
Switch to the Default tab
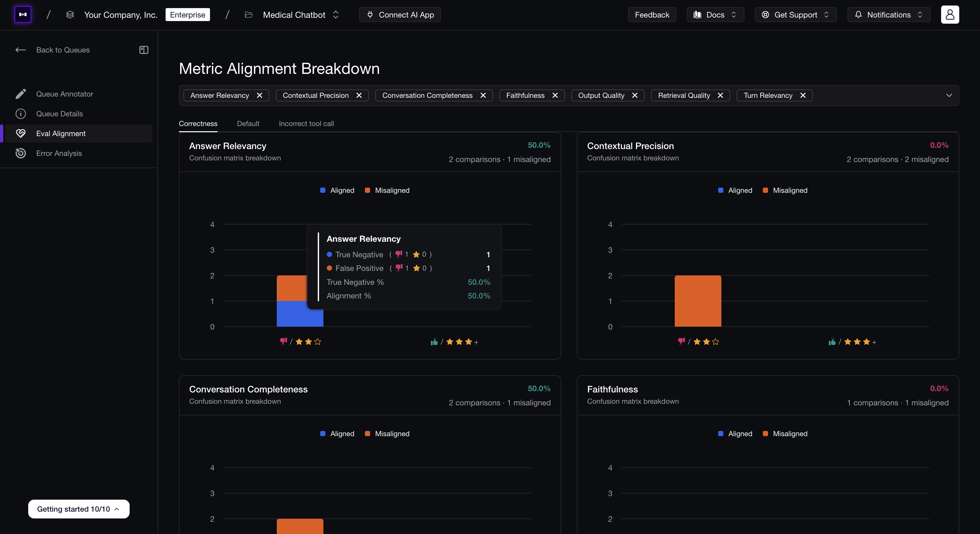[248, 123]
